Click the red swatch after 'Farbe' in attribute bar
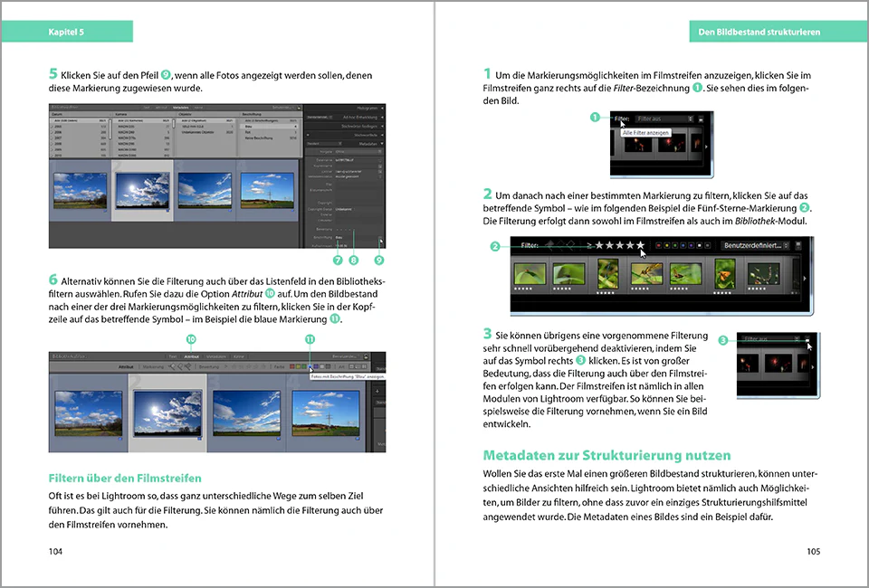 pyautogui.click(x=292, y=366)
